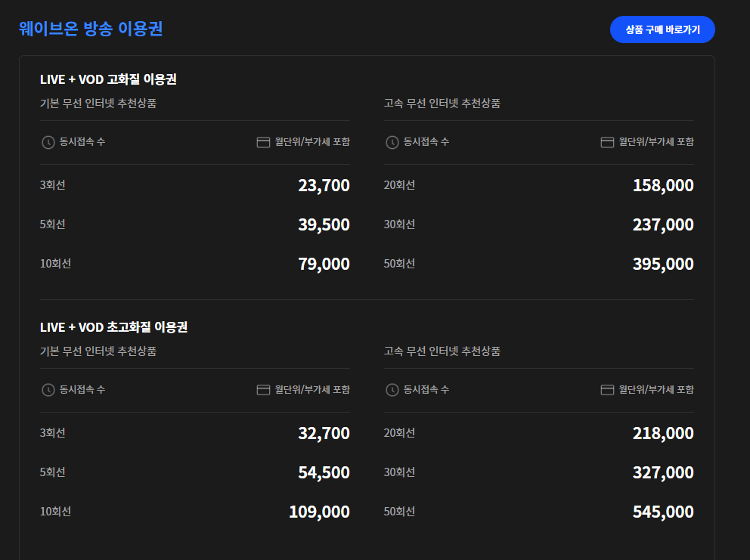This screenshot has height=560, width=750.
Task: Select the 109,000 price
Action: pyautogui.click(x=320, y=512)
